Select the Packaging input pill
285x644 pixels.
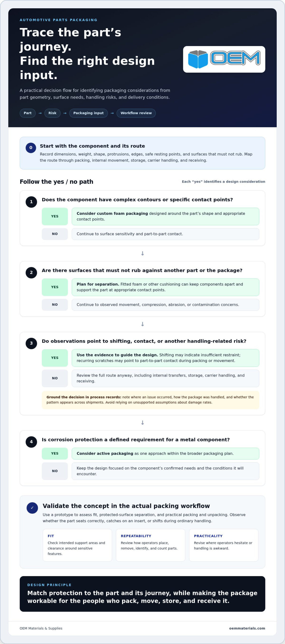[88, 113]
